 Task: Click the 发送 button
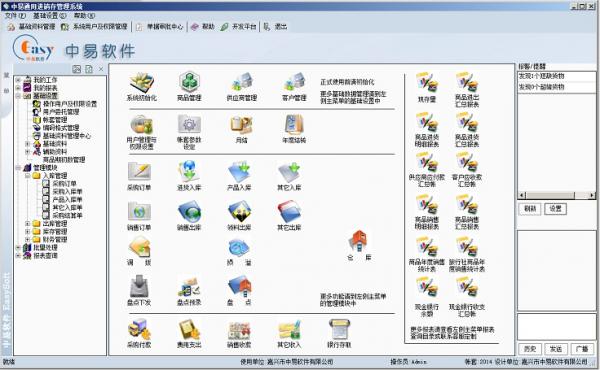[556, 349]
